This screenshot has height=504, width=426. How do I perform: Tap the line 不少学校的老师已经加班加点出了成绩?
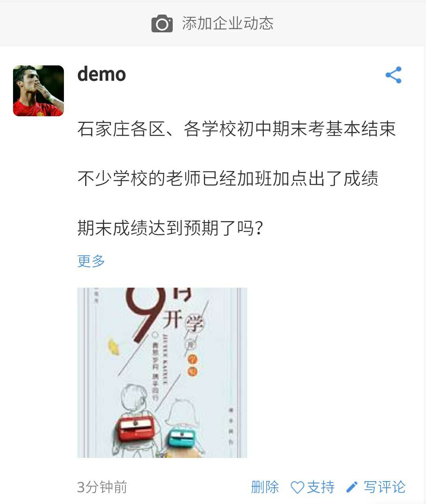tap(228, 179)
